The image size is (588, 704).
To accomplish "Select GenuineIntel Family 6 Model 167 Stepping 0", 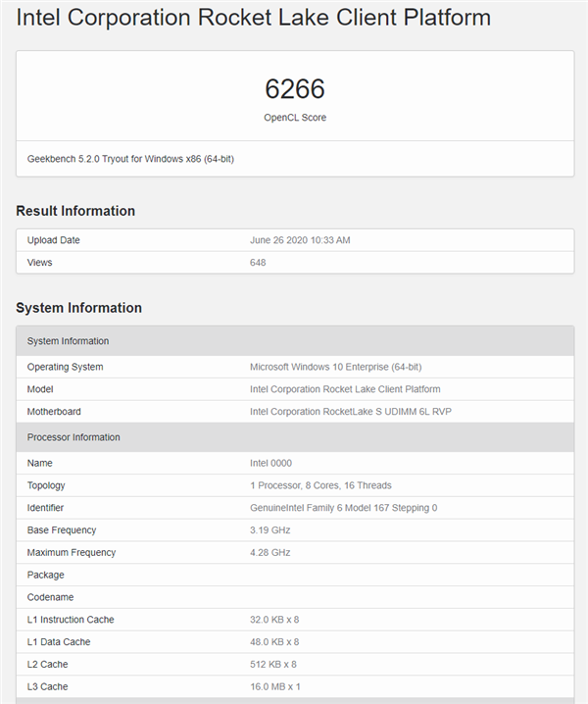I will tap(343, 508).
